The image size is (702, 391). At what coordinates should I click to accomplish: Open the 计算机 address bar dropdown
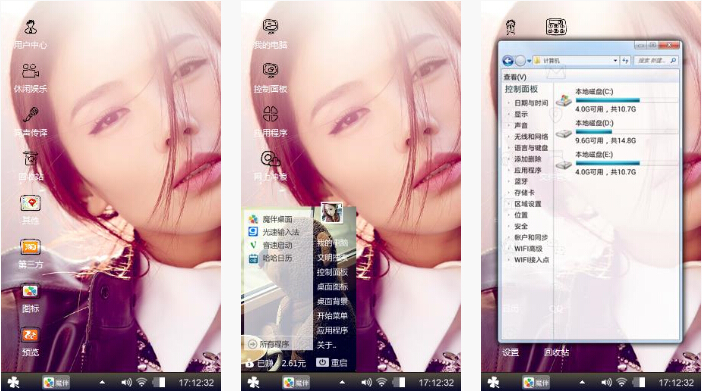[616, 60]
